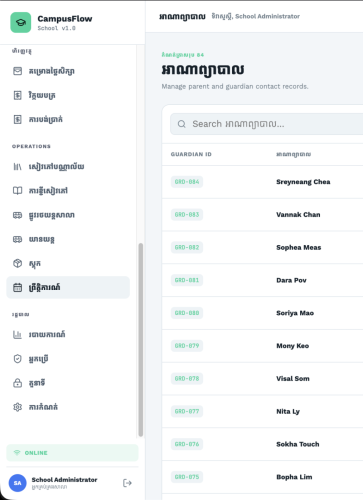Click the CampusFlow app title text

coord(65,19)
